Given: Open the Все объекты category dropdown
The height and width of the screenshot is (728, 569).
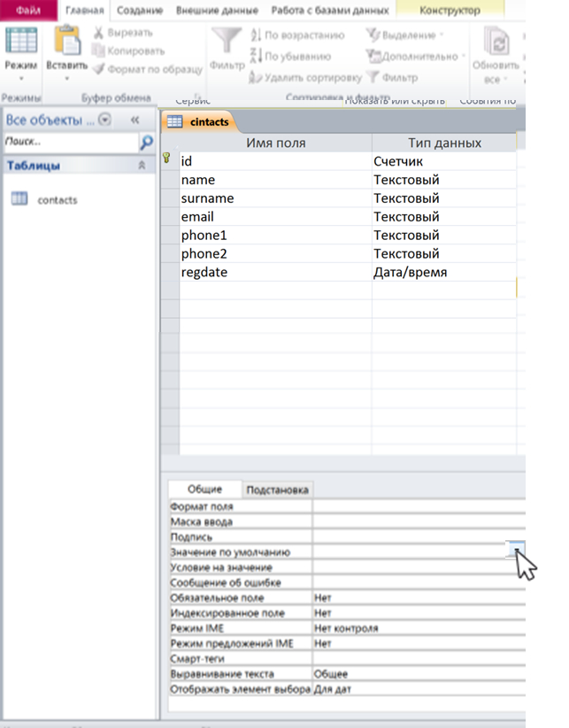Looking at the screenshot, I should pos(105,120).
